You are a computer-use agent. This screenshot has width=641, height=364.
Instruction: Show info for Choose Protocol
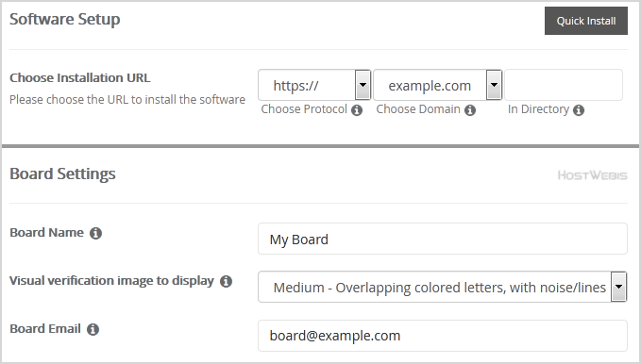click(x=357, y=110)
